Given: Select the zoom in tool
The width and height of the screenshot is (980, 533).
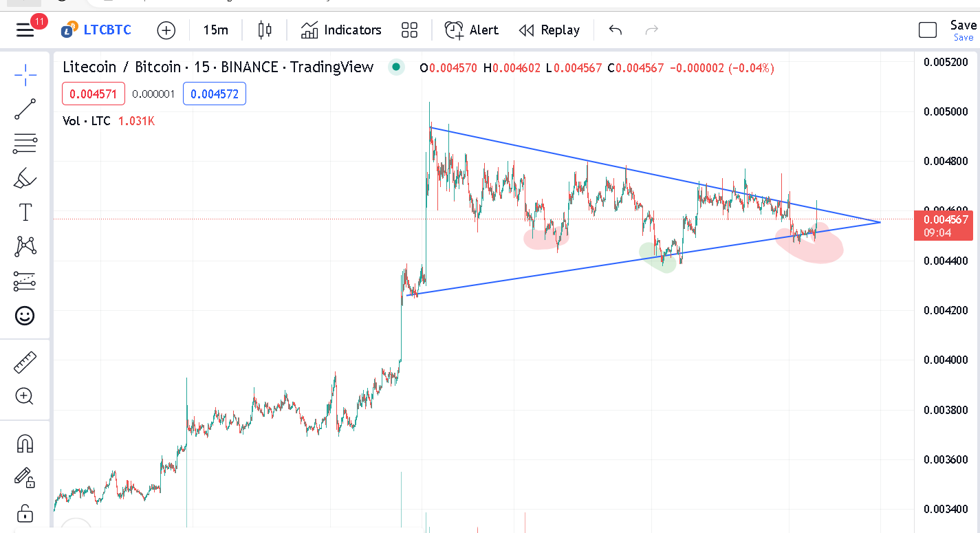Looking at the screenshot, I should 25,396.
